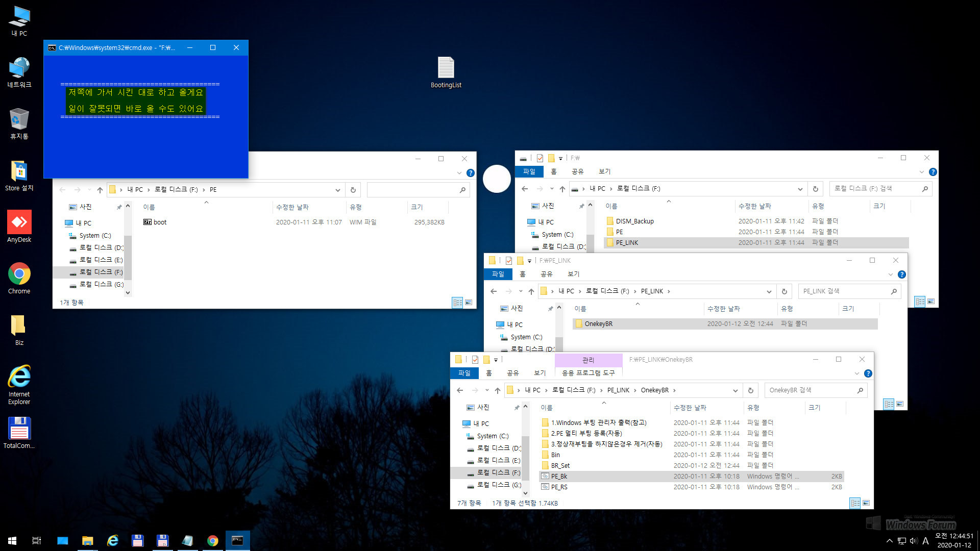
Task: Open File Explorer from the taskbar
Action: point(88,541)
